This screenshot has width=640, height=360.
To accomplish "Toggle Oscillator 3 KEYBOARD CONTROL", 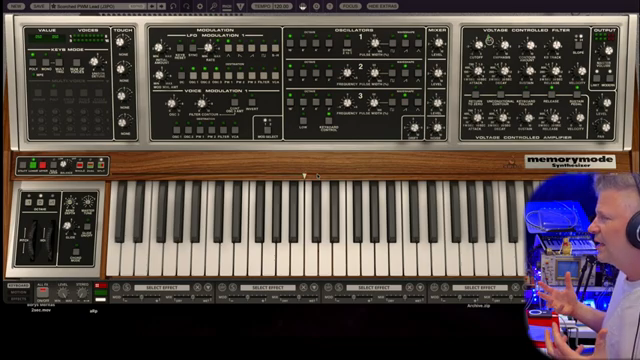I will [x=329, y=121].
